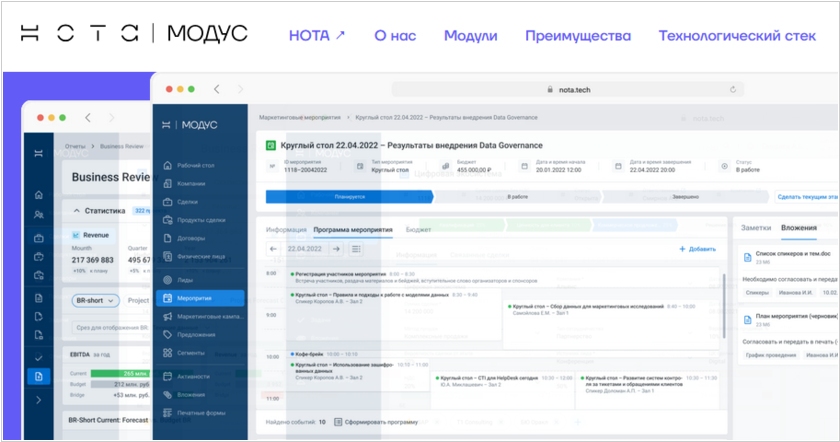The width and height of the screenshot is (840, 442).
Task: Click the 22.04.2022 date field
Action: point(304,249)
